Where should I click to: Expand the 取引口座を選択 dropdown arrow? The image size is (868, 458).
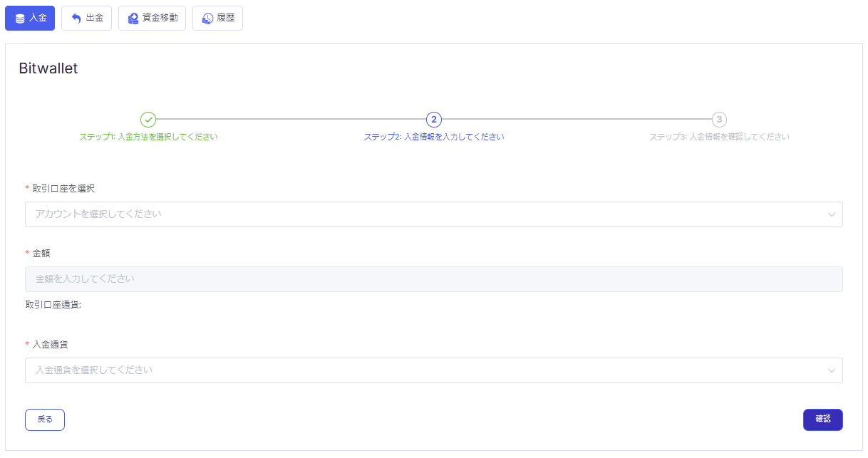click(831, 214)
